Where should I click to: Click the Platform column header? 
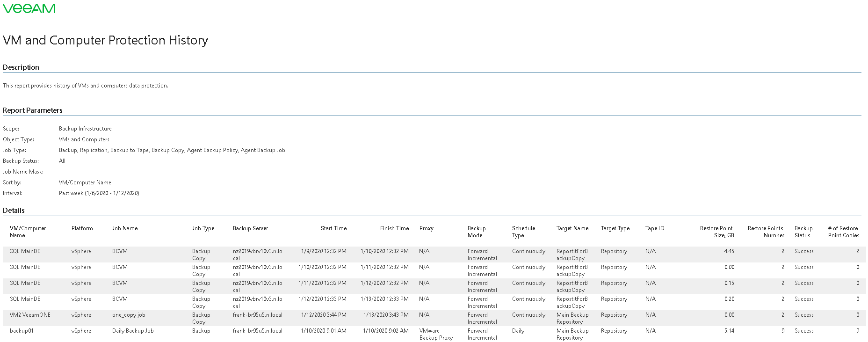click(82, 228)
